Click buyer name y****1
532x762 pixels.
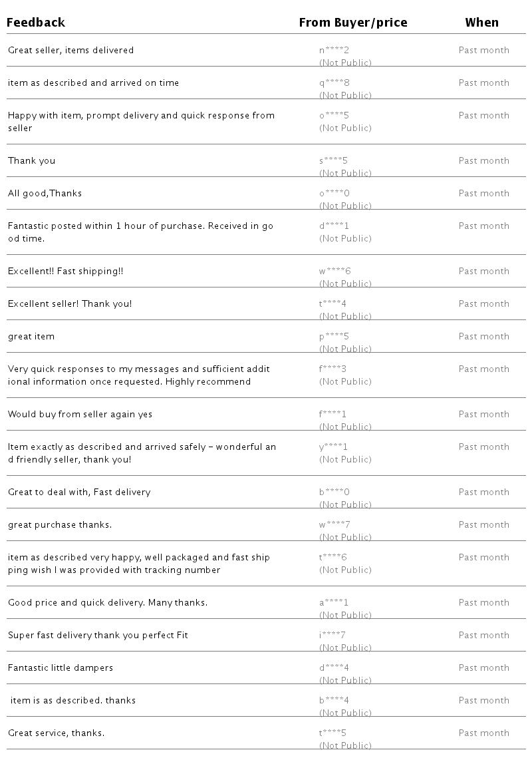(x=333, y=447)
